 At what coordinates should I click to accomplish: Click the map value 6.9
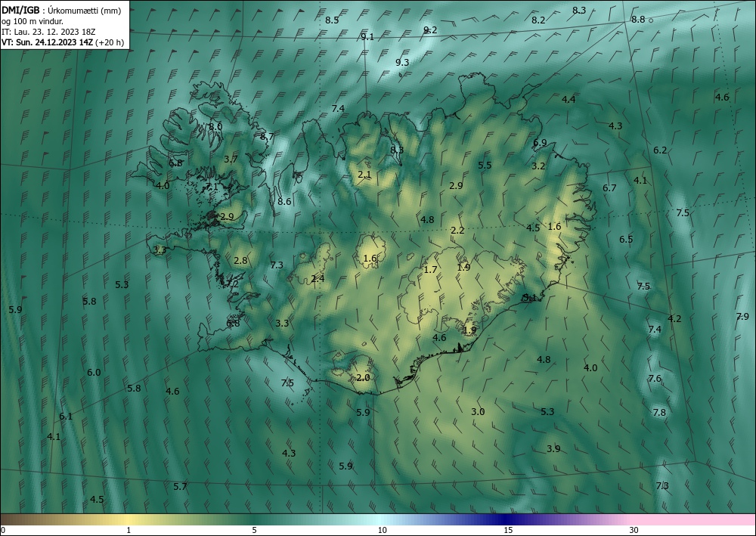540,143
